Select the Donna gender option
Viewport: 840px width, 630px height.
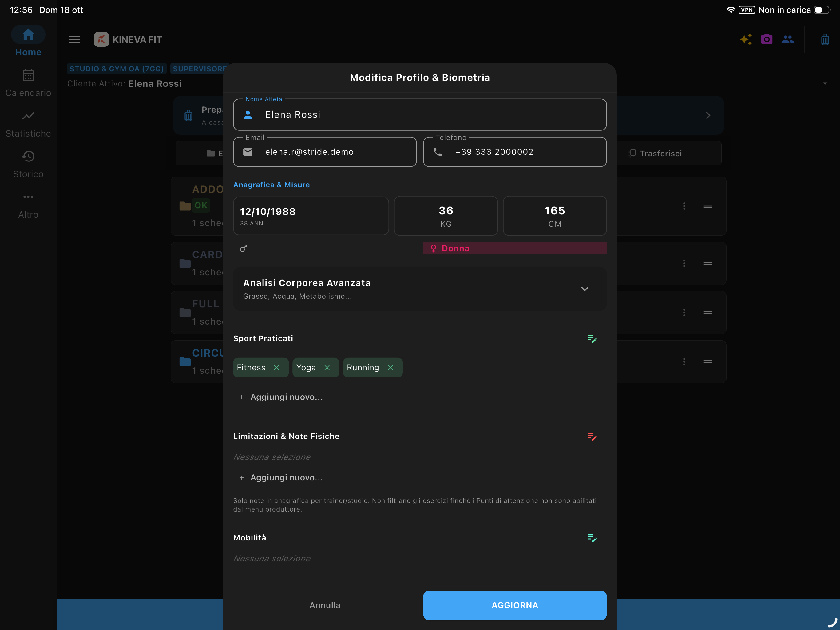click(x=515, y=248)
